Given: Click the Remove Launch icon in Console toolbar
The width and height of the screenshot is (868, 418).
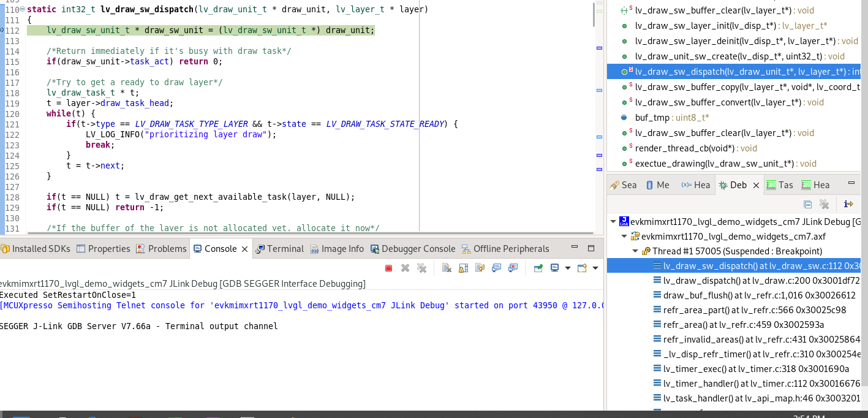Looking at the screenshot, I should click(x=406, y=268).
